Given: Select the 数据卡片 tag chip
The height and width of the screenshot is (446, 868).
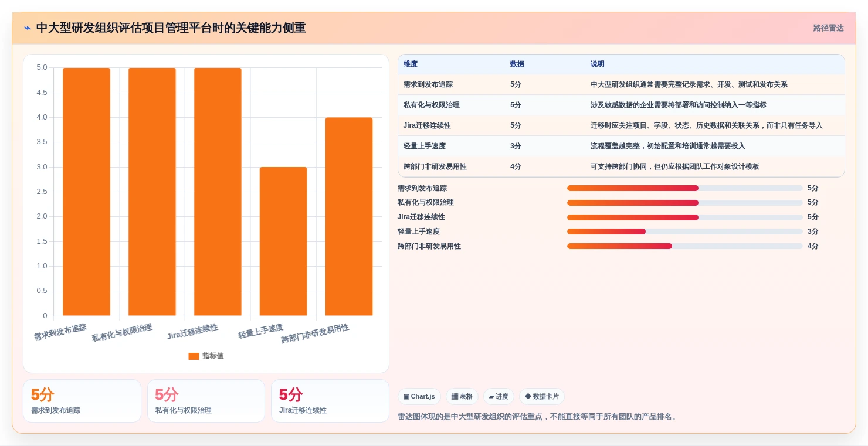Looking at the screenshot, I should 542,397.
